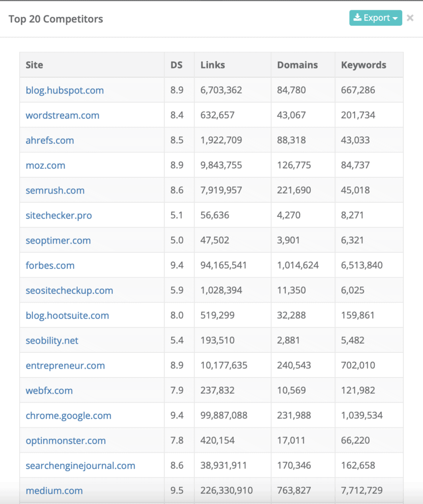Select links value 99,887,088
This screenshot has height=504, width=423.
point(224,416)
